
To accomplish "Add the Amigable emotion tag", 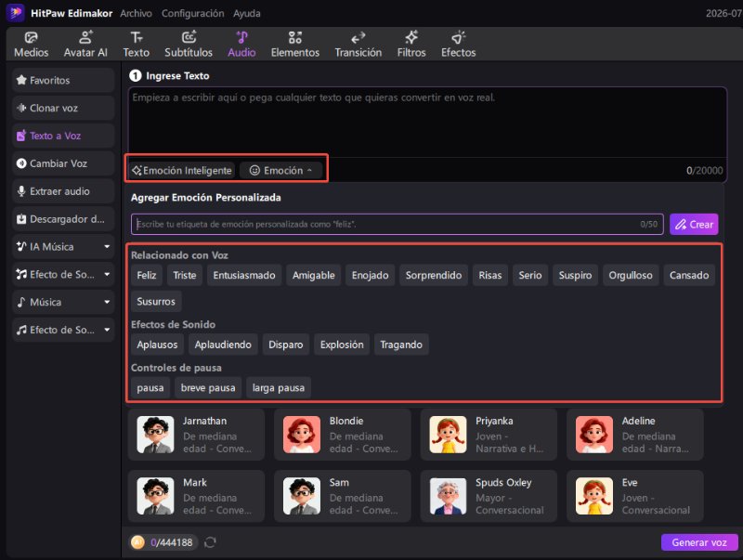I will point(314,275).
